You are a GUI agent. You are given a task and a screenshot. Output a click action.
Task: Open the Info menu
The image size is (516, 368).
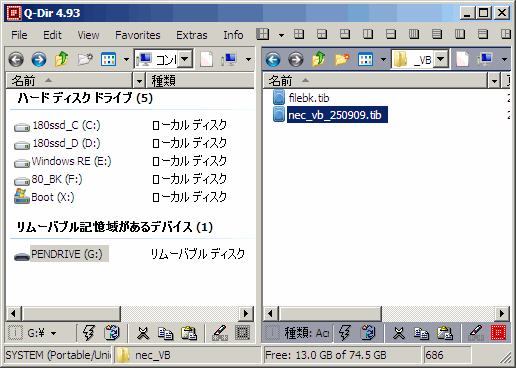233,35
